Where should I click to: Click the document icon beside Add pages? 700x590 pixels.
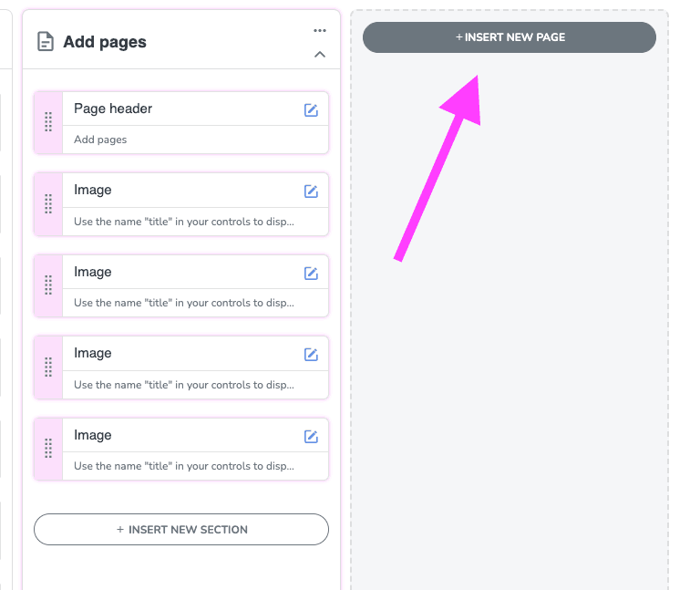[45, 42]
